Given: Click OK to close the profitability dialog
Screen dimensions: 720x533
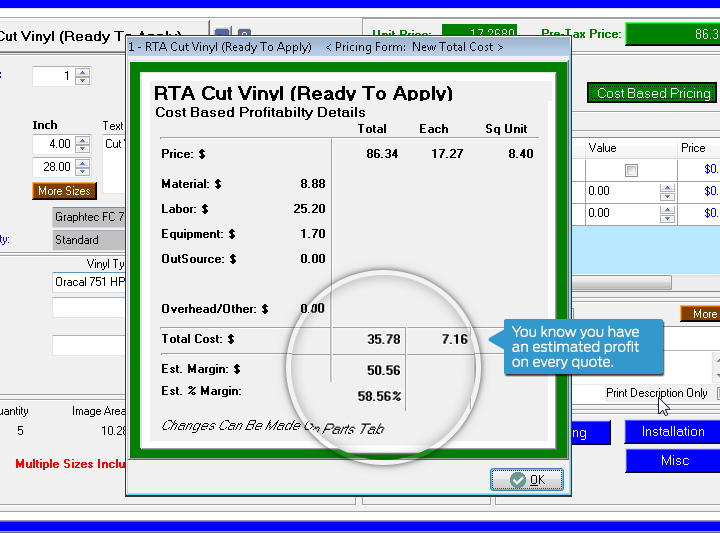Looking at the screenshot, I should (527, 480).
